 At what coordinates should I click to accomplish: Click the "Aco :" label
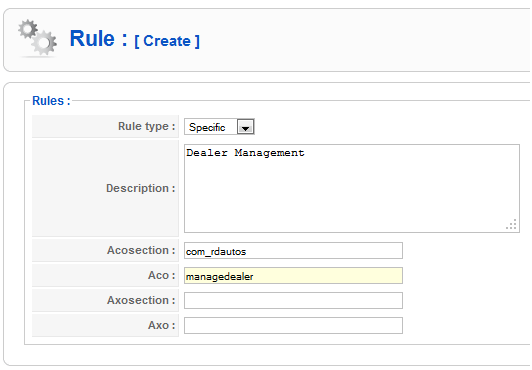point(162,275)
